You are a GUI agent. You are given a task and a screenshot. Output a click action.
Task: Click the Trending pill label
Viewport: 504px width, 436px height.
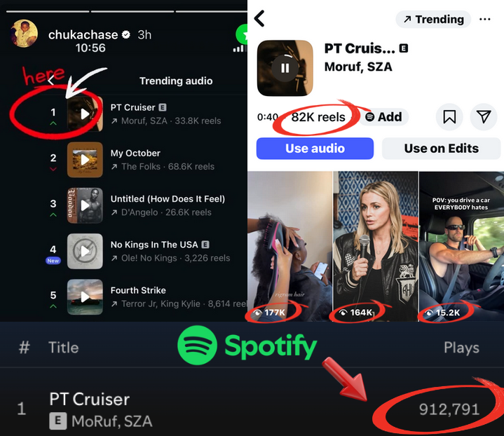pos(433,20)
